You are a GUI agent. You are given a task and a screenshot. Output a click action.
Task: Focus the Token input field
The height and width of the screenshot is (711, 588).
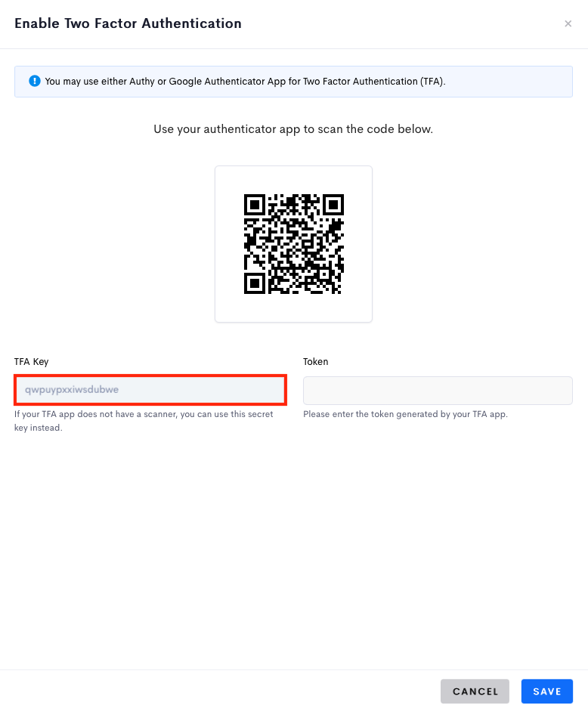click(438, 391)
